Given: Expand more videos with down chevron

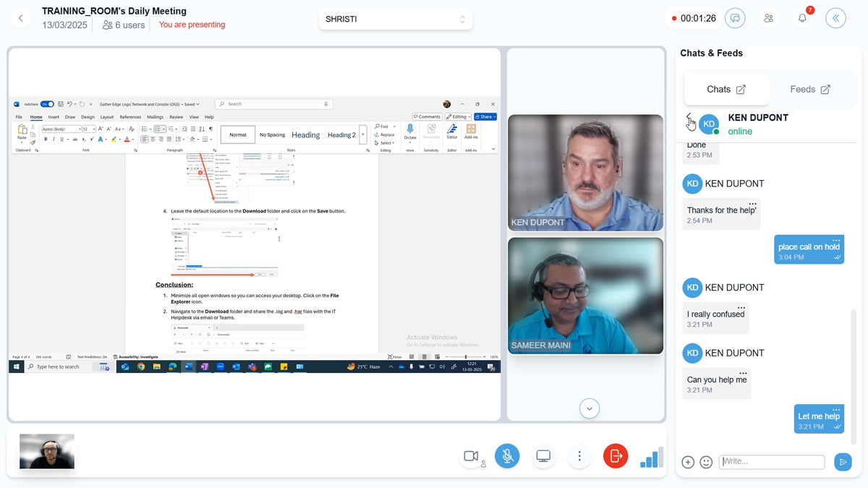Looking at the screenshot, I should pyautogui.click(x=589, y=408).
